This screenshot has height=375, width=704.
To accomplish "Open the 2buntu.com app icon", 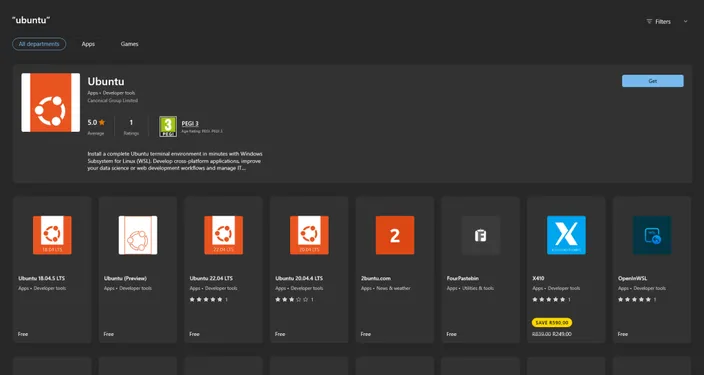I will click(x=395, y=235).
